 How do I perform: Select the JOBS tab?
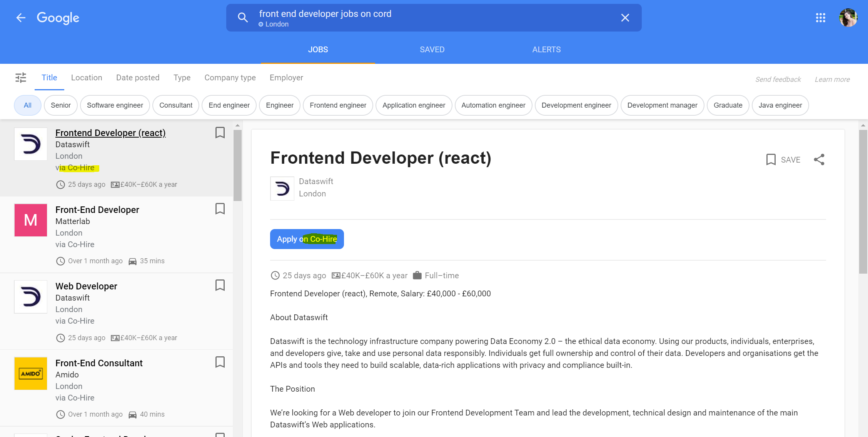click(x=318, y=50)
